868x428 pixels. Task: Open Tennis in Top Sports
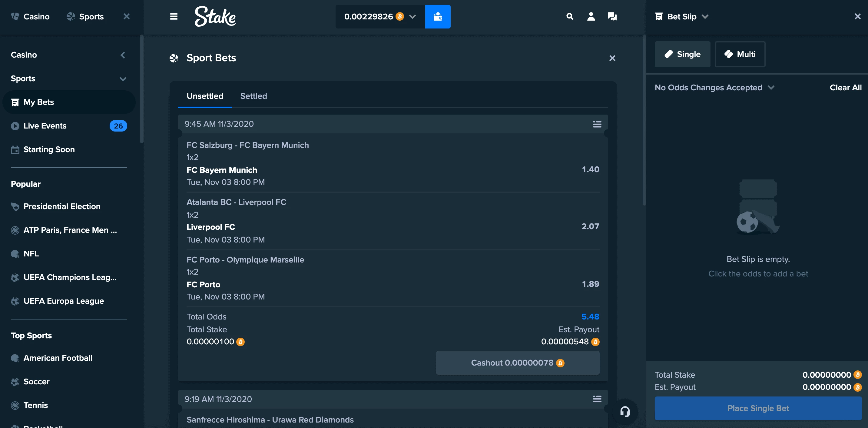click(69, 405)
